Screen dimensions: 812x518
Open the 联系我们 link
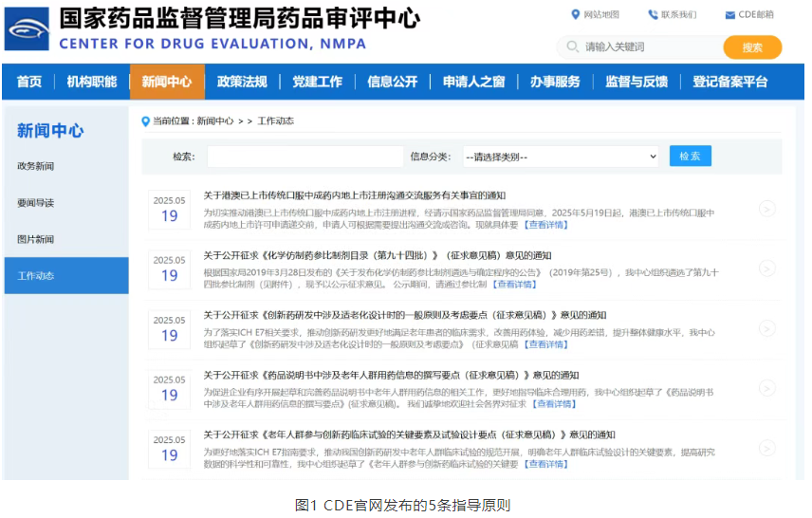[x=678, y=14]
